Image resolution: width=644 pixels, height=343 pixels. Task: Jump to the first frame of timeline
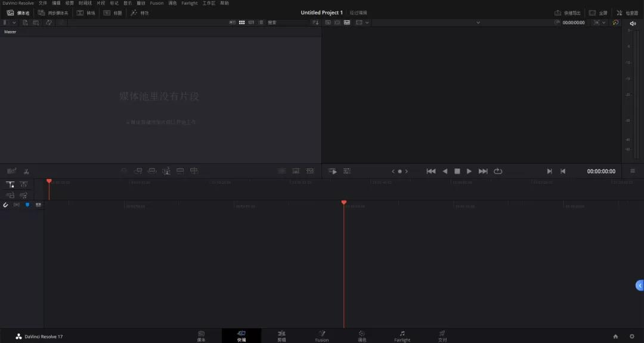(x=431, y=171)
